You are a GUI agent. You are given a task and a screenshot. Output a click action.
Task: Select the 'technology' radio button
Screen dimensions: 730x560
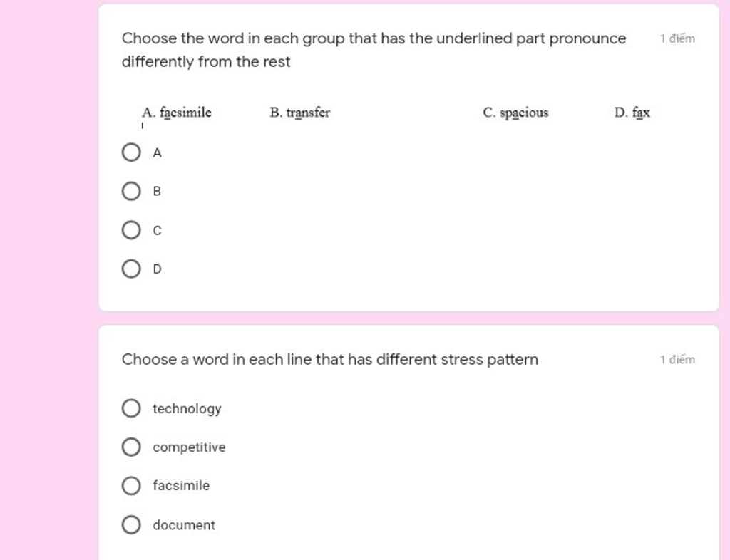(131, 408)
